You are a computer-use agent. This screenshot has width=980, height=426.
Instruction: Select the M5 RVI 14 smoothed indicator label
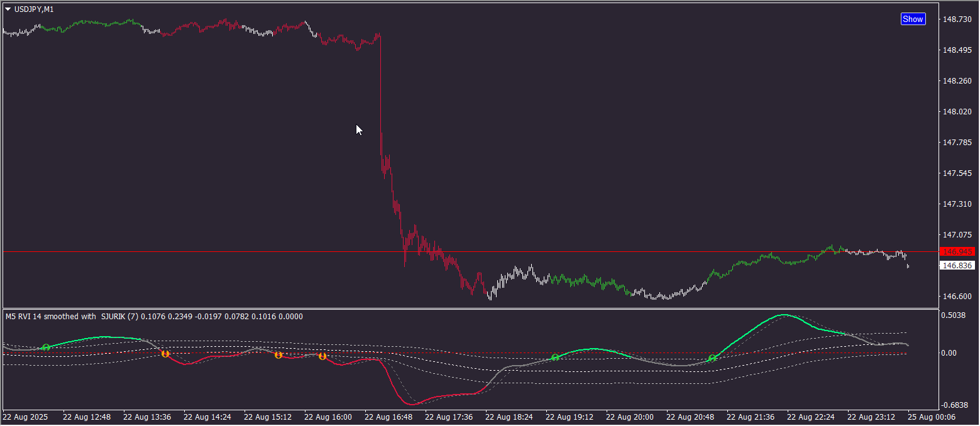coord(51,317)
